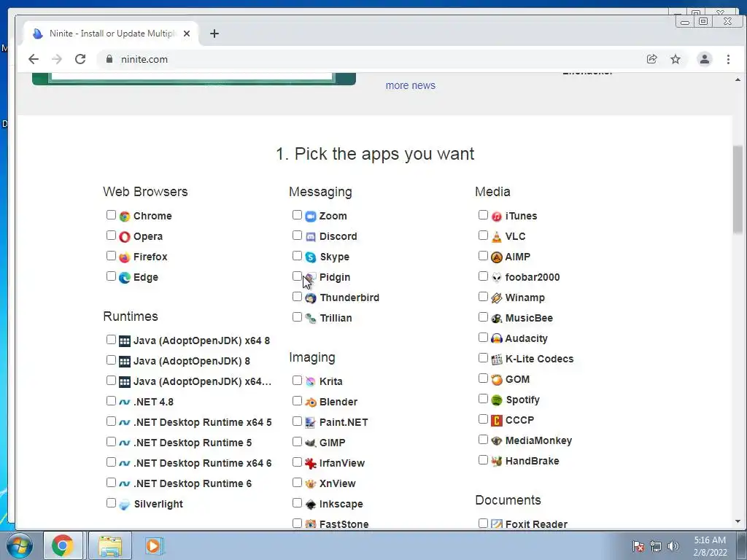
Task: Check the Paint.NET checkbox
Action: [x=298, y=421]
